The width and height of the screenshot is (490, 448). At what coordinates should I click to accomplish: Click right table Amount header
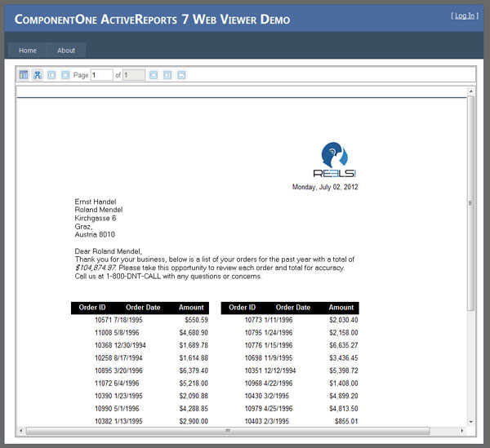341,308
